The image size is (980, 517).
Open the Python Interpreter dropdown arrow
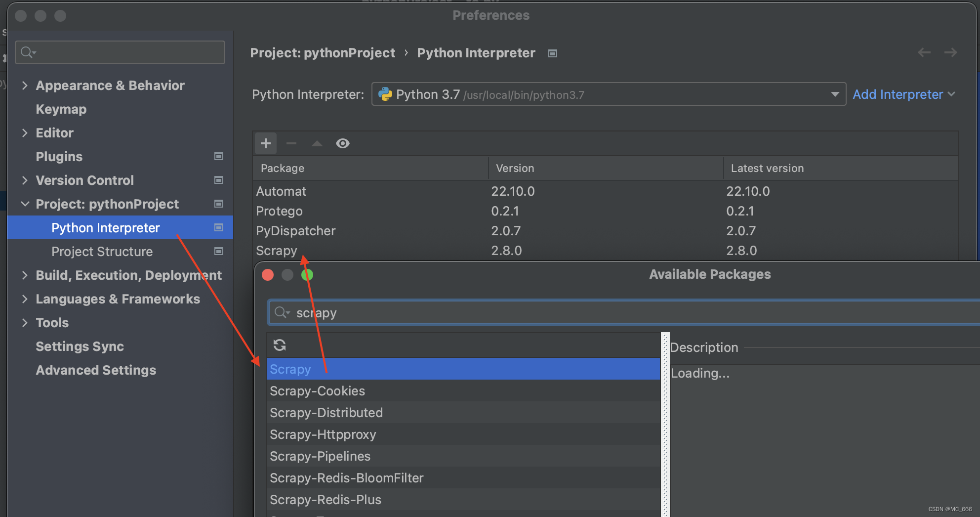835,94
